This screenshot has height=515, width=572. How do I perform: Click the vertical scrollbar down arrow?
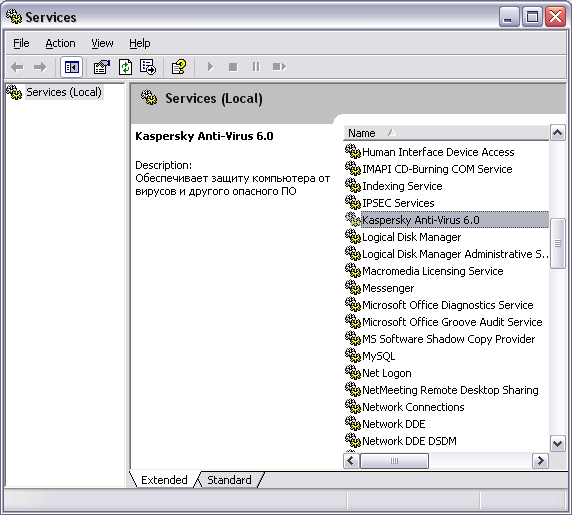tap(557, 444)
